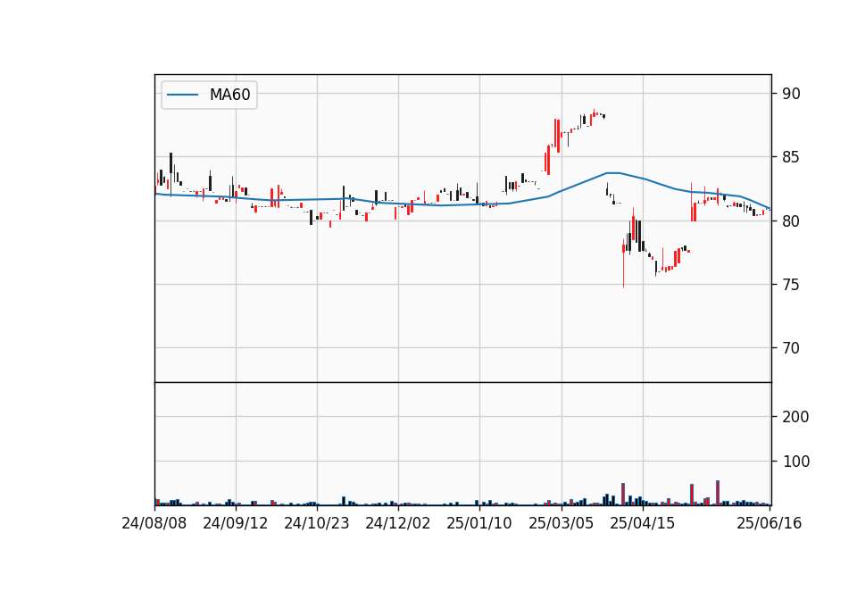
Task: Select the 24/10/23 date label
Action: pos(316,523)
